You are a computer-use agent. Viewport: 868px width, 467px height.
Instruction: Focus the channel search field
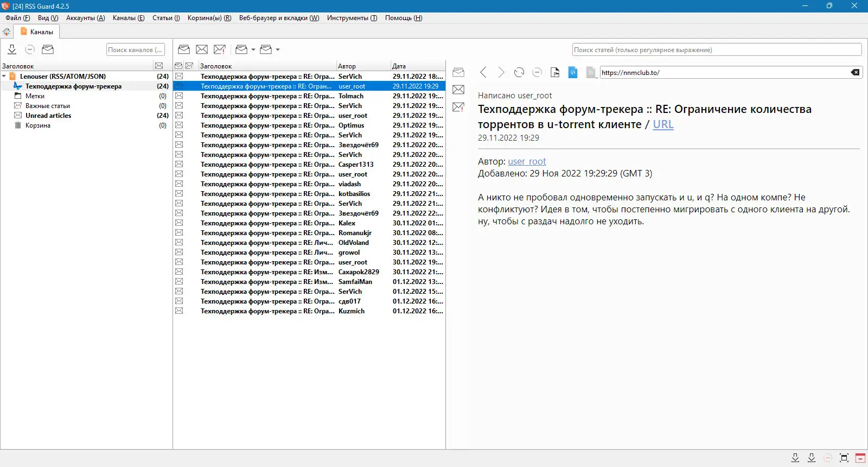[x=136, y=50]
